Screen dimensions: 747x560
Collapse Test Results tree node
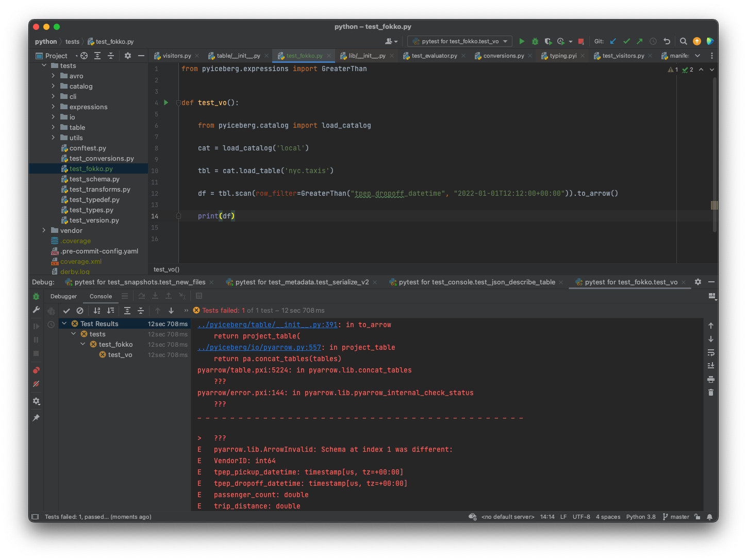click(64, 324)
